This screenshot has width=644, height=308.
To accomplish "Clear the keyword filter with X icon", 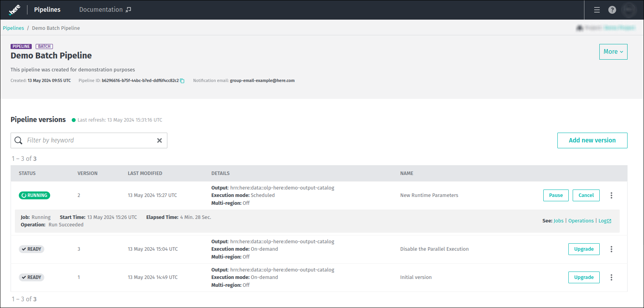I will (160, 140).
